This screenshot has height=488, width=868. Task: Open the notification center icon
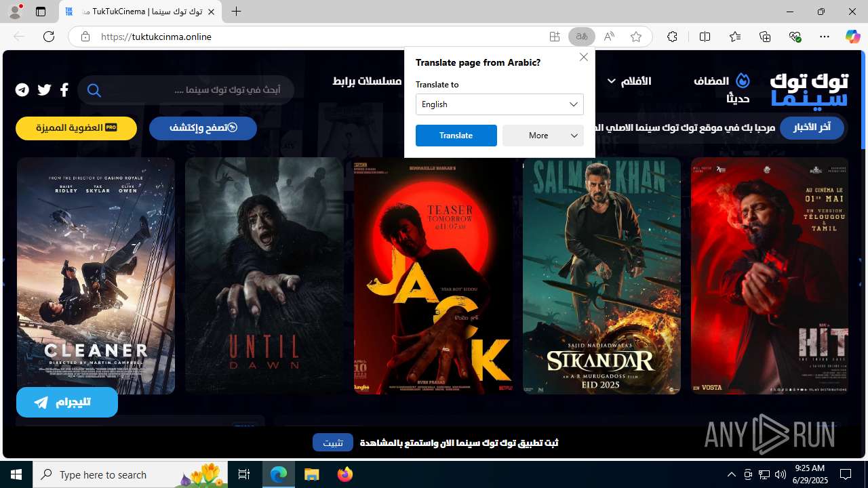(x=846, y=474)
